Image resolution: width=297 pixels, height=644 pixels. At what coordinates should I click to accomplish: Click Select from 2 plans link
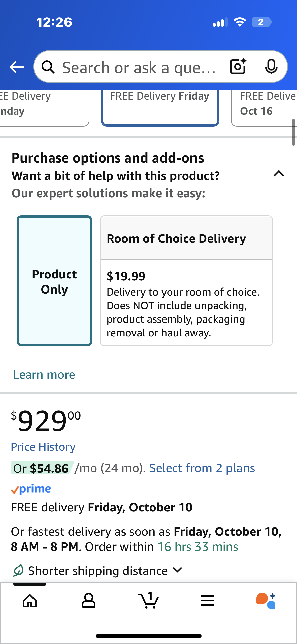tap(202, 468)
